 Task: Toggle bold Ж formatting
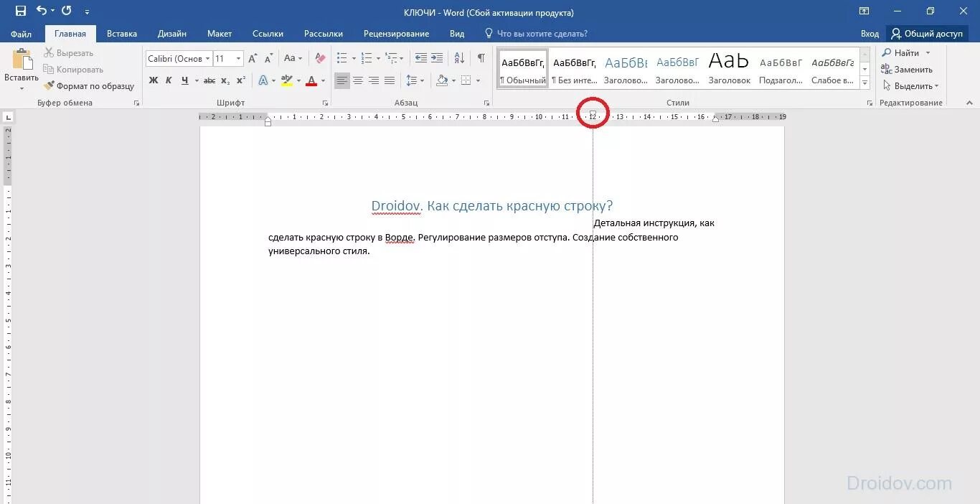[154, 80]
